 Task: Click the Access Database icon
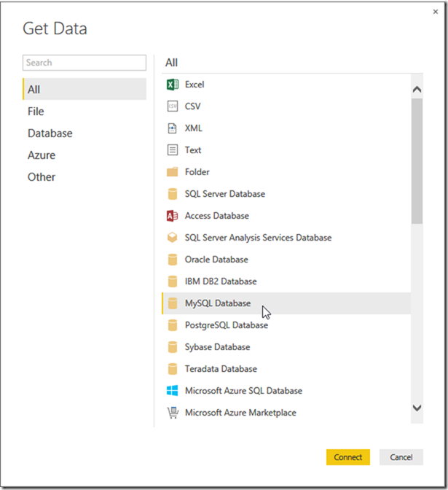coord(173,216)
